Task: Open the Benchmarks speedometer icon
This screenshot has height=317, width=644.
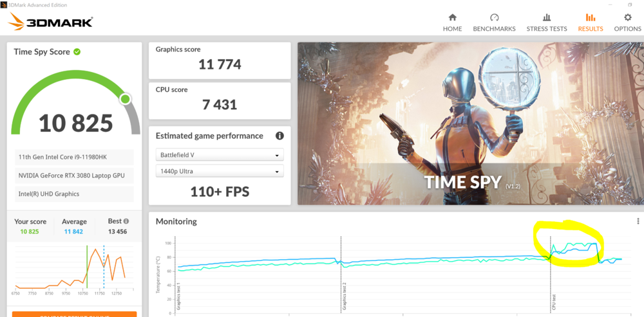Action: point(494,17)
